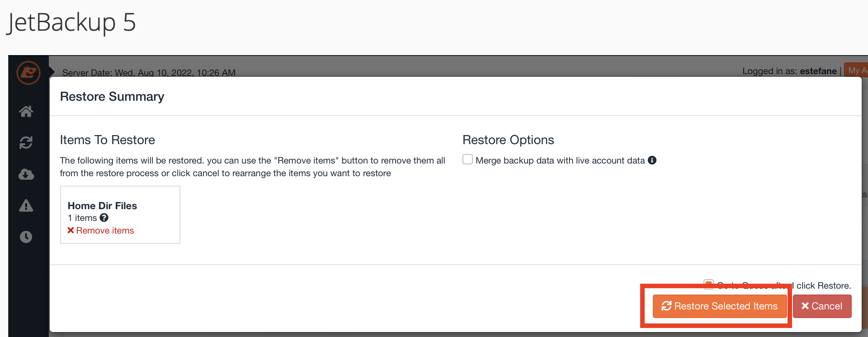This screenshot has height=337, width=868.
Task: Click the JetBackup logo icon in sidebar
Action: (28, 72)
